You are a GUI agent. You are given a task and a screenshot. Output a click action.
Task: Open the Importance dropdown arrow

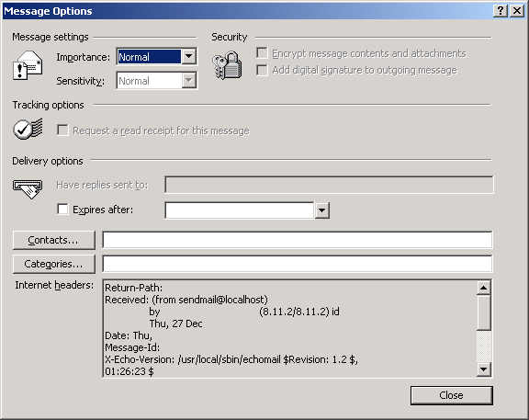coord(189,57)
